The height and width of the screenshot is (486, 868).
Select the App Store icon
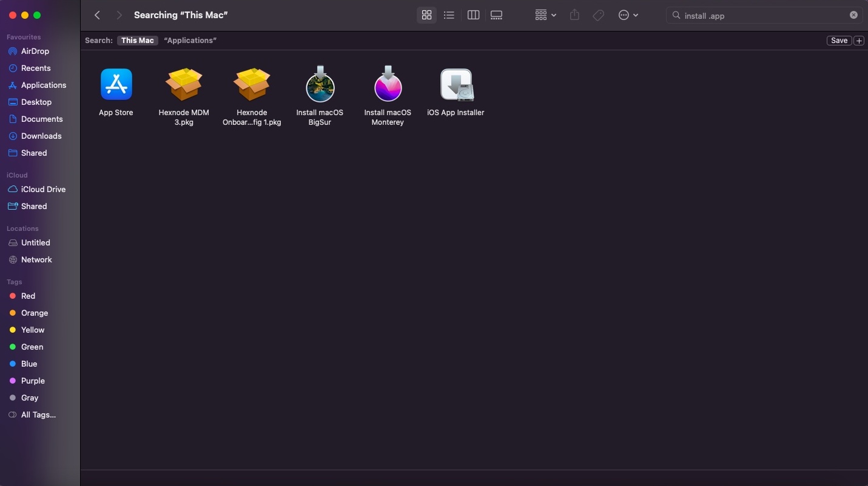(116, 84)
